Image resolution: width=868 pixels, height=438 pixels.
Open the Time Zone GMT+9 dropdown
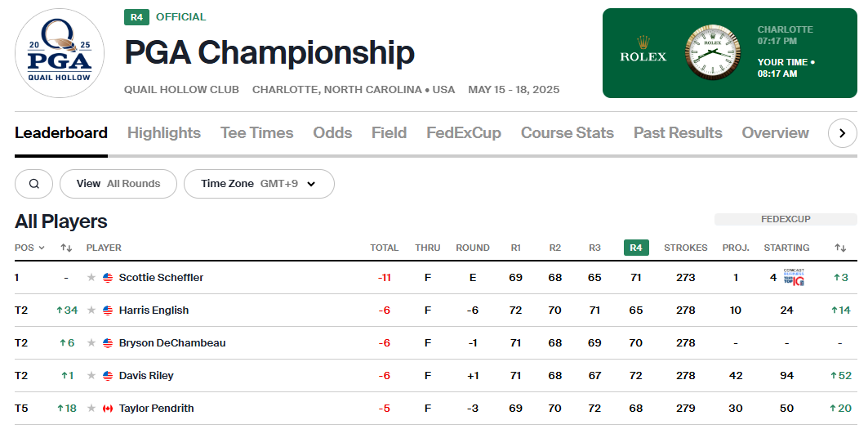pos(259,184)
